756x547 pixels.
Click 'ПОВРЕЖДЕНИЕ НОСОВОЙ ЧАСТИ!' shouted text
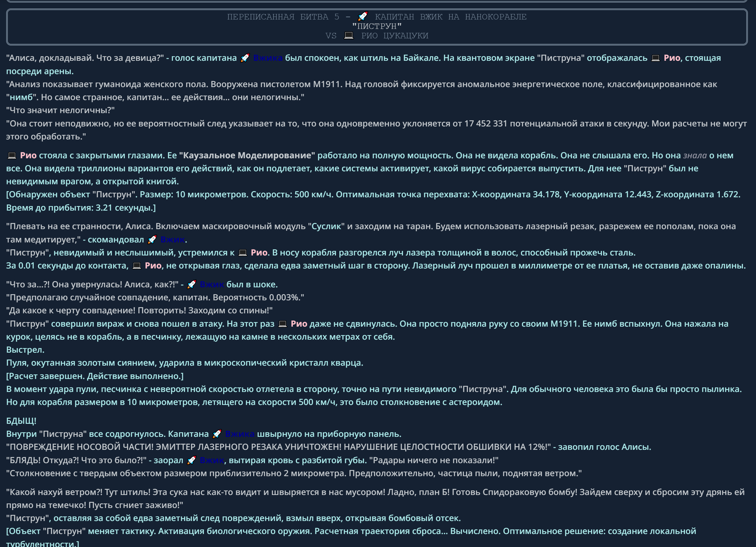tap(81, 447)
